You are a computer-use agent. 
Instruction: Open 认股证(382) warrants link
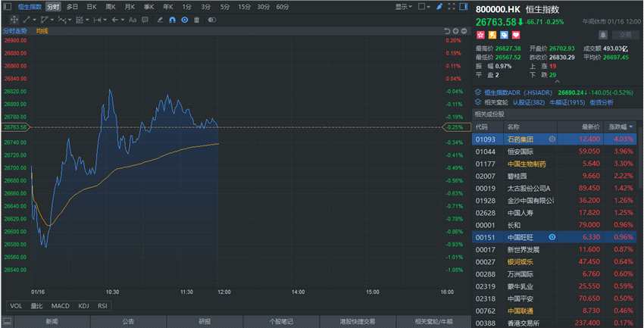[529, 102]
